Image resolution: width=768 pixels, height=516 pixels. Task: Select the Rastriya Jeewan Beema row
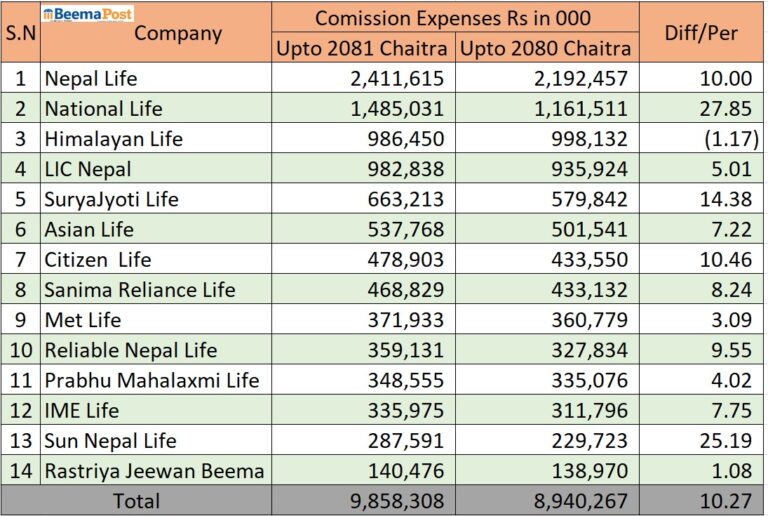(382, 471)
